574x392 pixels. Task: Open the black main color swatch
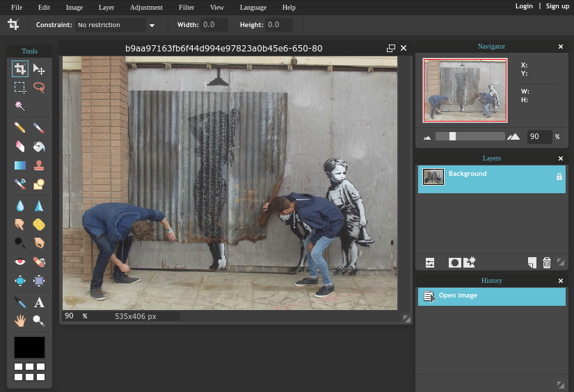click(29, 347)
